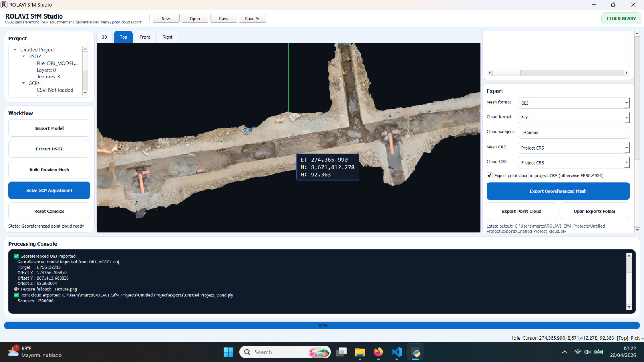
Task: Click the 100% progress bar
Action: (x=322, y=325)
